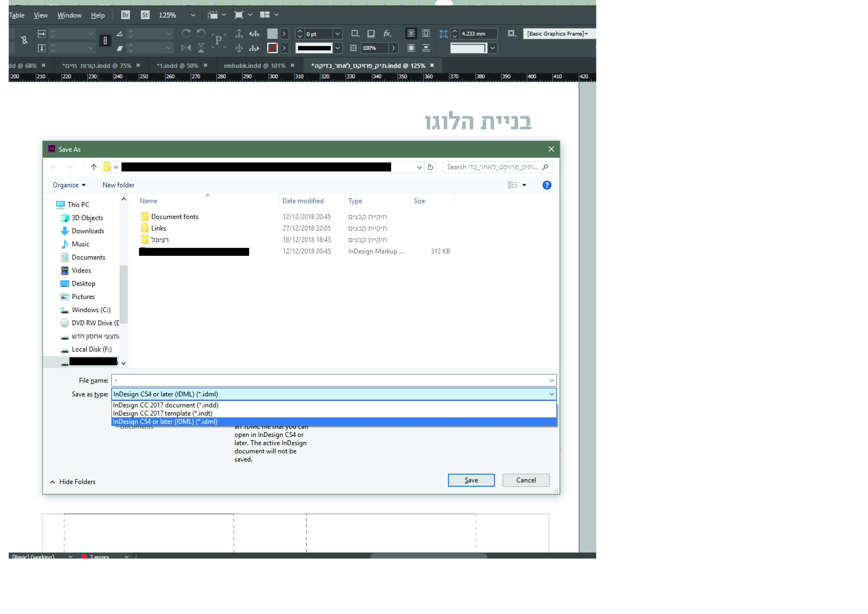Select InDesign CC 2017 template (*.indt) option
The height and width of the screenshot is (614, 868).
pos(163,413)
